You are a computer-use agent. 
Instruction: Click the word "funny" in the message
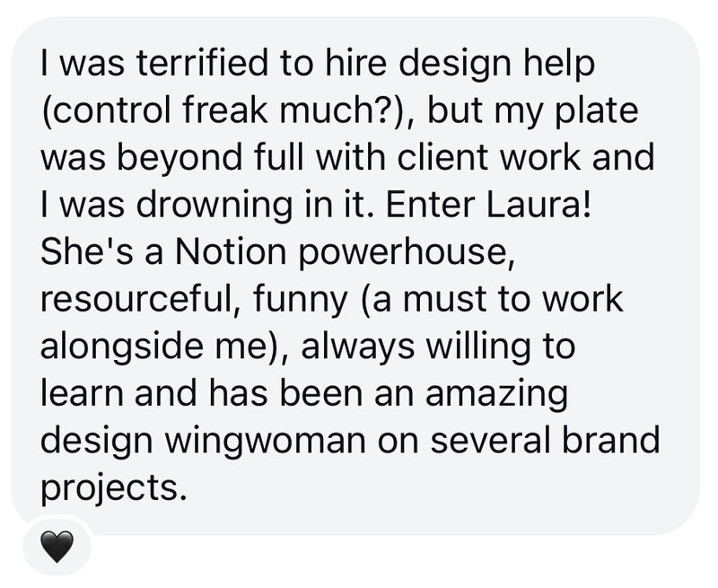(x=301, y=301)
